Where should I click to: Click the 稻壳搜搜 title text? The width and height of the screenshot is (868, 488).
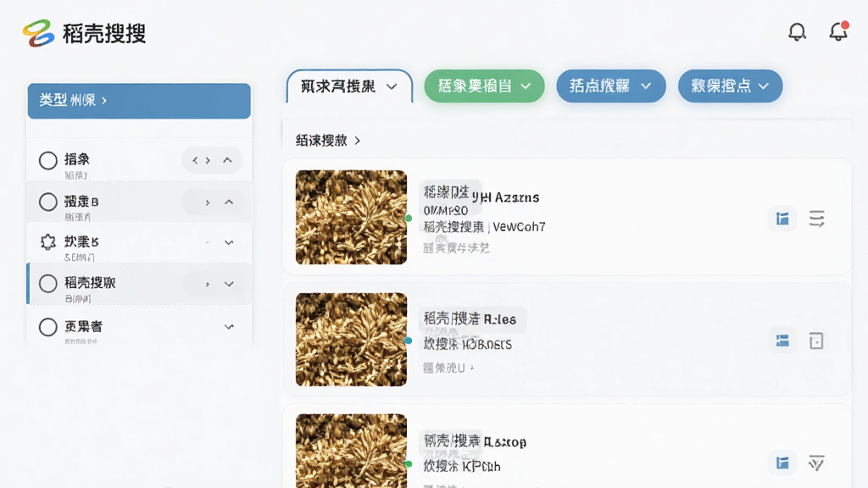(104, 34)
